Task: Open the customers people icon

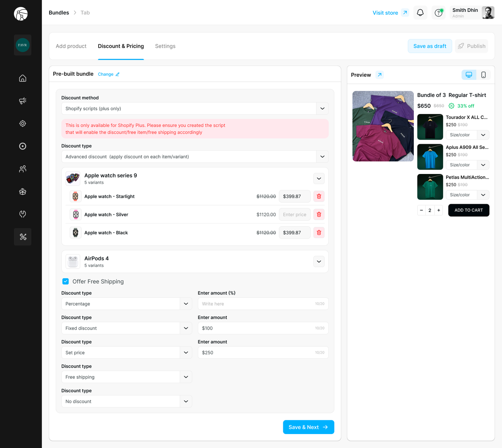Action: tap(23, 169)
